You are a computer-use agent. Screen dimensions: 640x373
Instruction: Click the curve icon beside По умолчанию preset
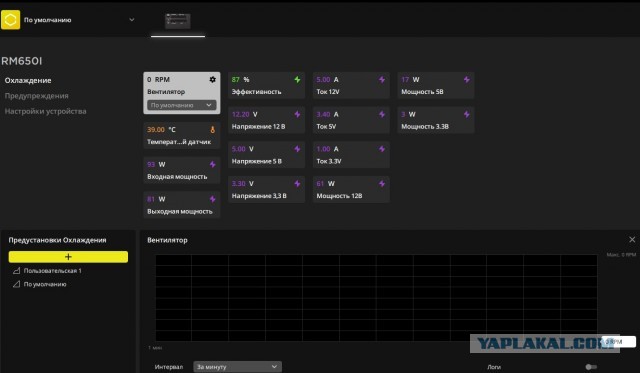pyautogui.click(x=16, y=284)
